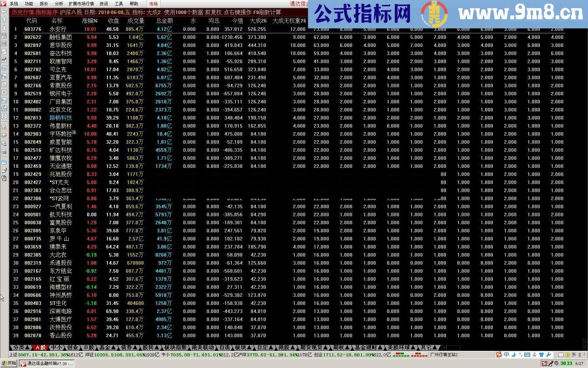Image resolution: width=588 pixels, height=368 pixels.
Task: Open the quote grid table icon
Action: tap(4, 44)
